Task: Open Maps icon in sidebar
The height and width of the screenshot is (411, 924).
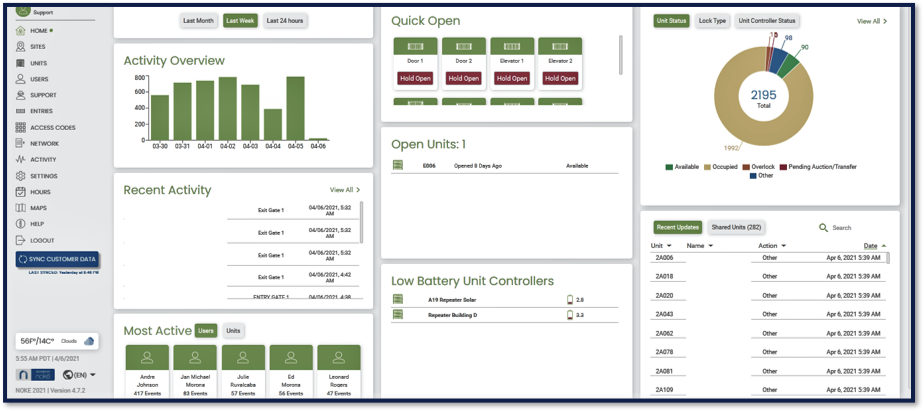Action: 21,208
